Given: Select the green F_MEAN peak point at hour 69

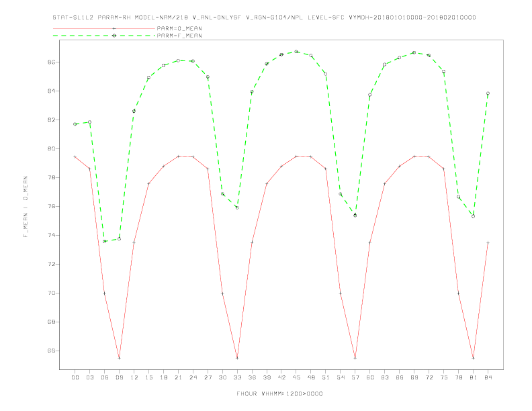Looking at the screenshot, I should 414,52.
